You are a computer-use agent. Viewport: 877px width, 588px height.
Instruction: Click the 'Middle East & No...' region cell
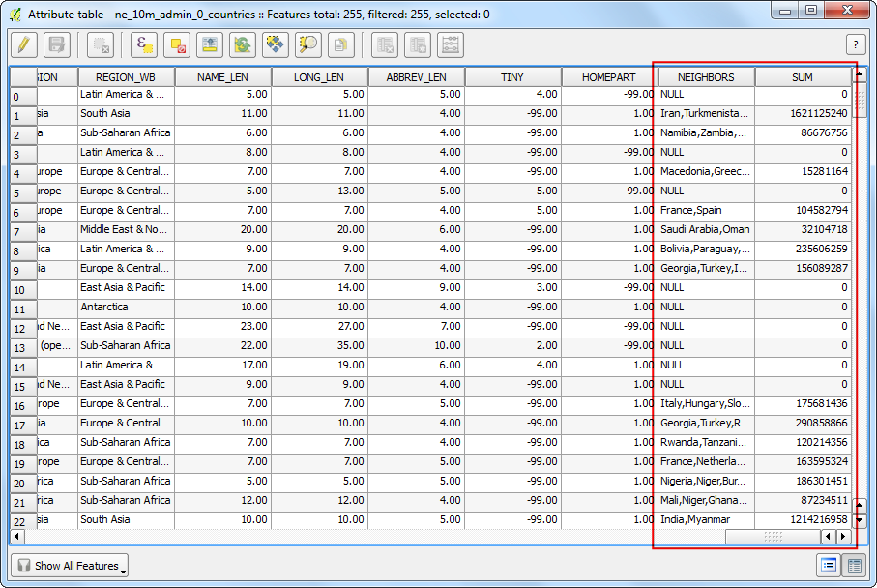pos(126,229)
